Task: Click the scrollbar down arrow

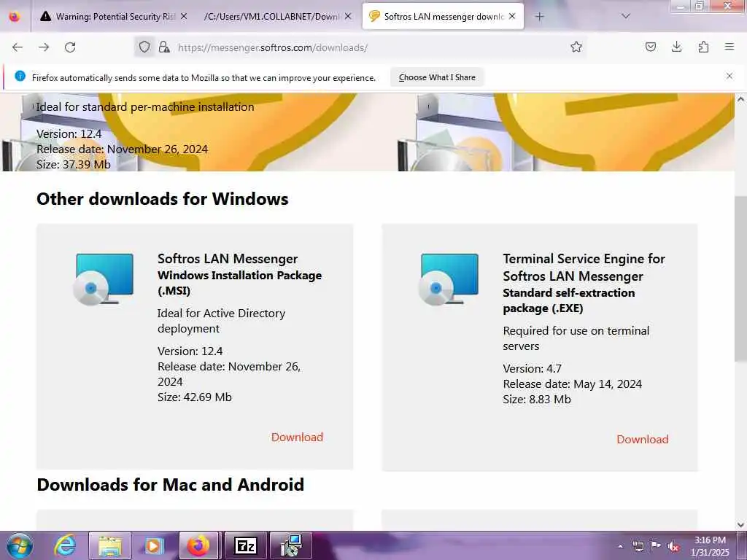Action: [x=740, y=524]
